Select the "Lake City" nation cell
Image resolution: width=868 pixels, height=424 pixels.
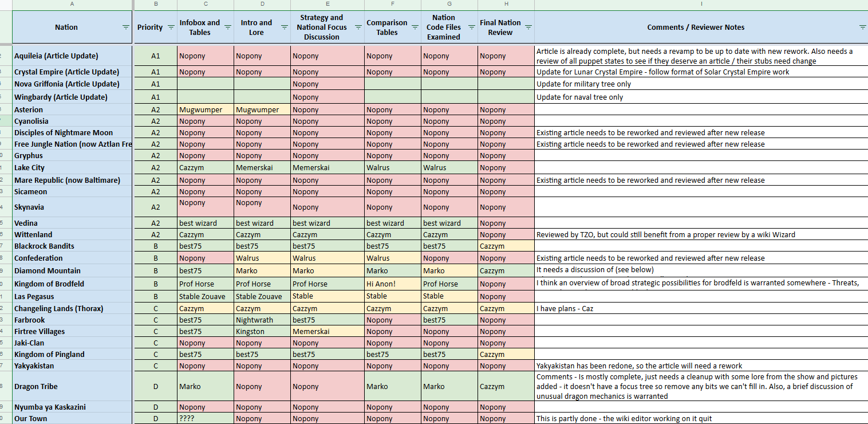tap(72, 168)
